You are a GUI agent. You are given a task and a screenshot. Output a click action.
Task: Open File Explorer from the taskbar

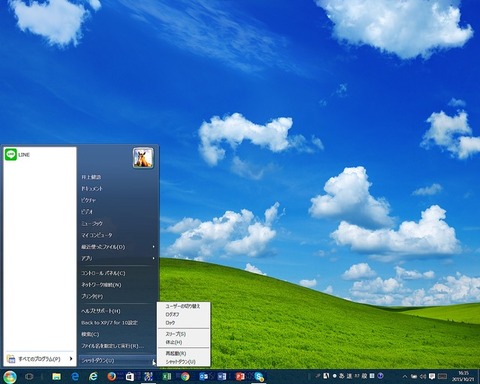(x=56, y=377)
